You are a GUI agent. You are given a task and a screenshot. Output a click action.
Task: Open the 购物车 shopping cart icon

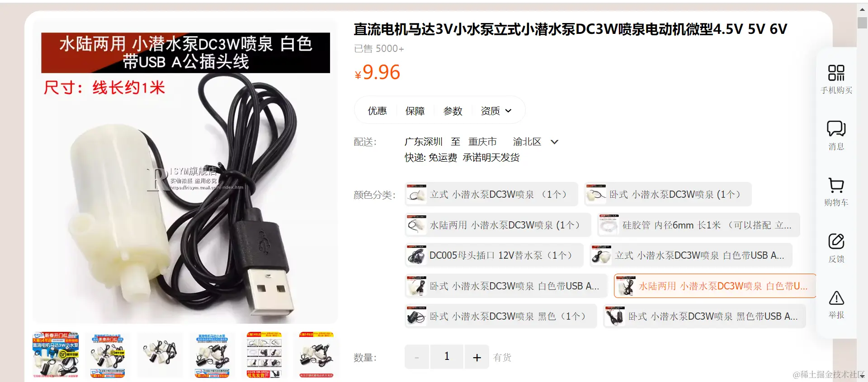coord(836,185)
